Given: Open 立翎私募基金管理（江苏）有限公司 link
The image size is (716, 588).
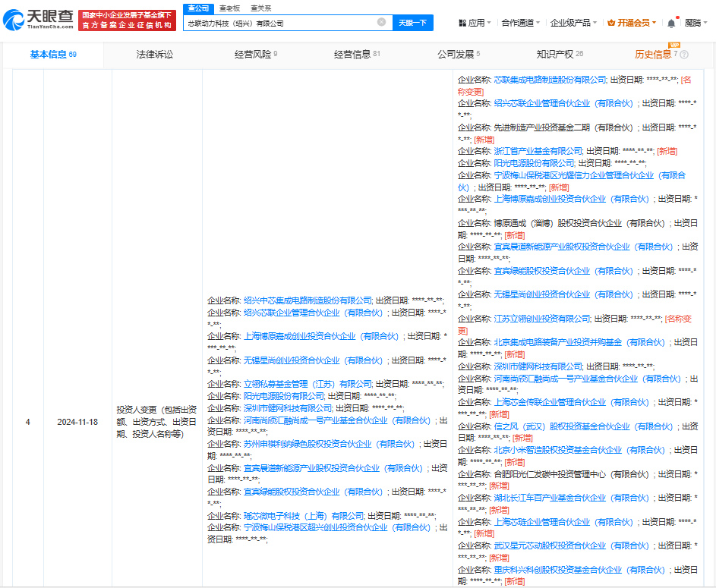Looking at the screenshot, I should 308,384.
